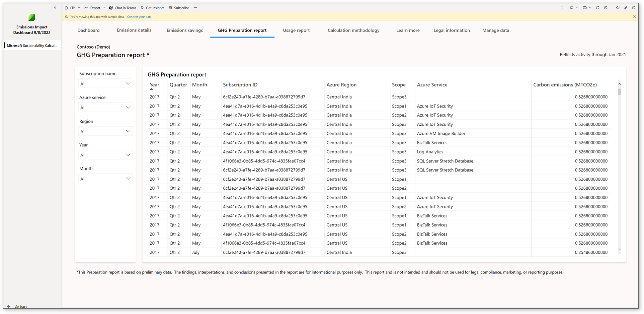Switch to the Dashboard tab
Image resolution: width=644 pixels, height=314 pixels.
88,30
